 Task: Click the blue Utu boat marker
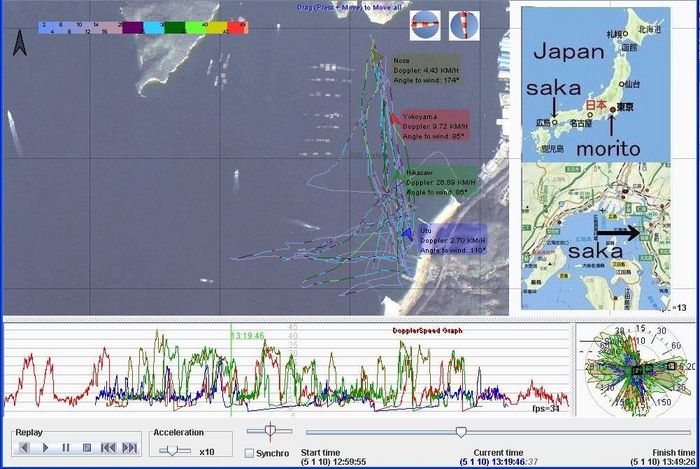click(x=407, y=233)
